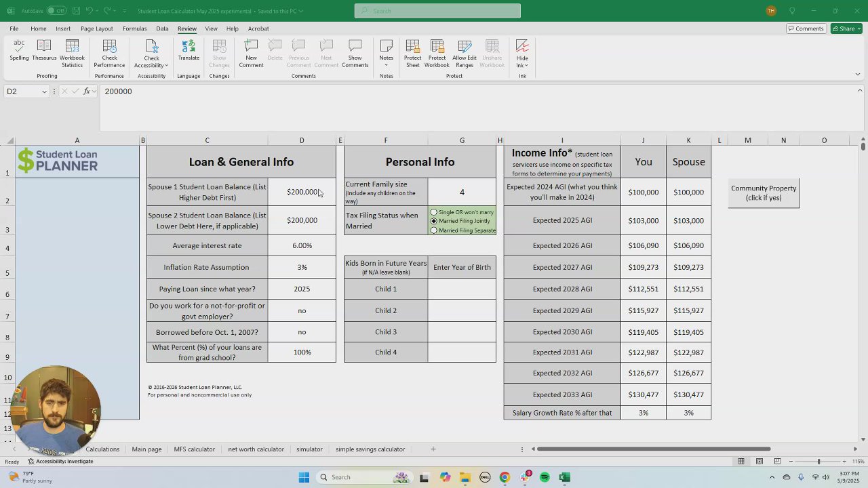The width and height of the screenshot is (868, 488).
Task: Open Google Chrome from the taskbar
Action: (x=505, y=477)
